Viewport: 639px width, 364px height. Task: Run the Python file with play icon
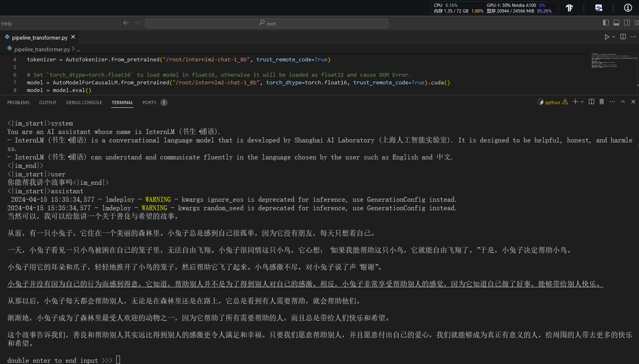pos(606,37)
